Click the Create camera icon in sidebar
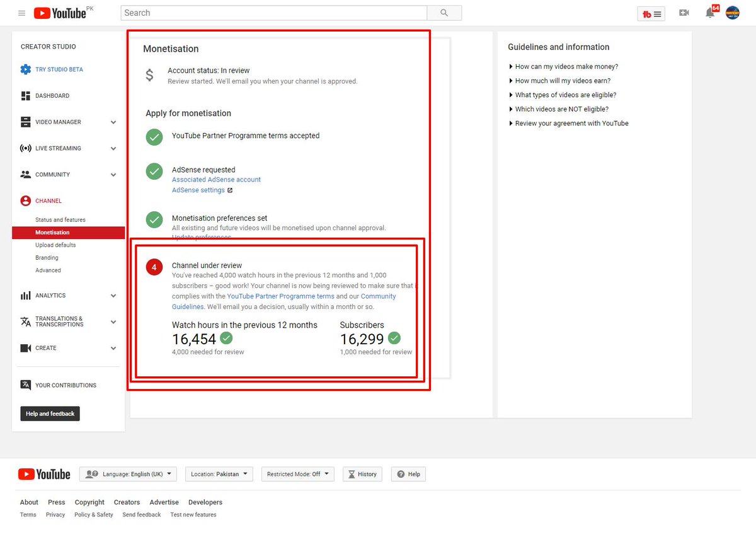Viewport: 756px width, 534px height. (x=25, y=348)
